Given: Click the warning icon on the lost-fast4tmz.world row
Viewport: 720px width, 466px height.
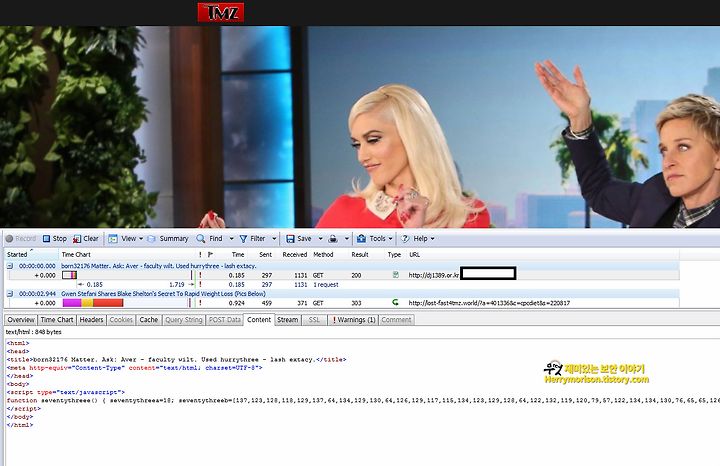Looking at the screenshot, I should 200,303.
